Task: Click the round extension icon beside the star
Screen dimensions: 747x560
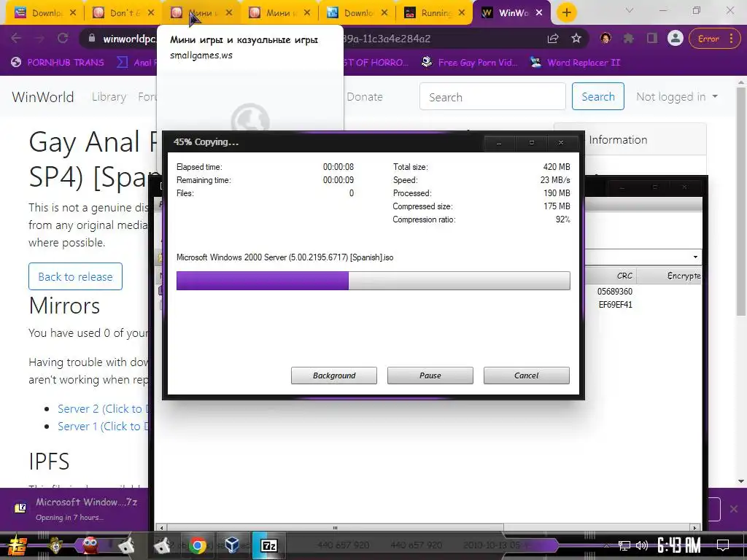Action: coord(605,39)
